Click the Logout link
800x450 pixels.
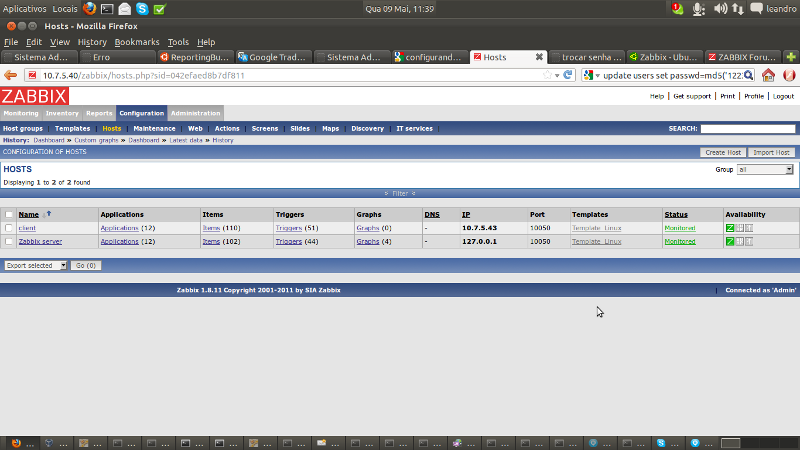(x=783, y=96)
